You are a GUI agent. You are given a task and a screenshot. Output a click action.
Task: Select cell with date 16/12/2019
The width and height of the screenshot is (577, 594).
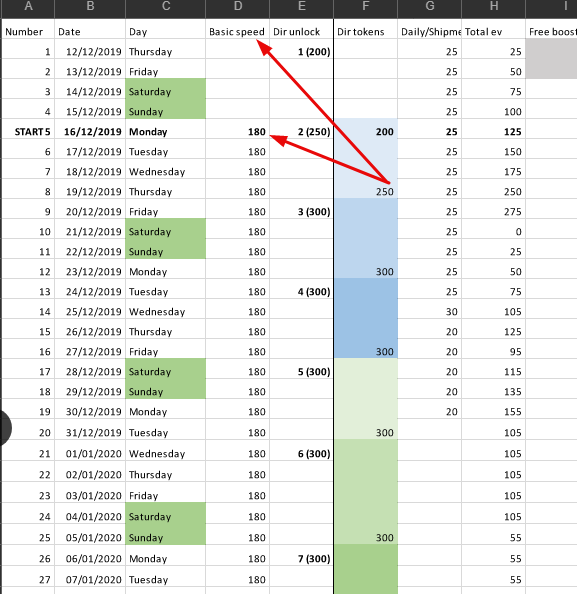[90, 131]
